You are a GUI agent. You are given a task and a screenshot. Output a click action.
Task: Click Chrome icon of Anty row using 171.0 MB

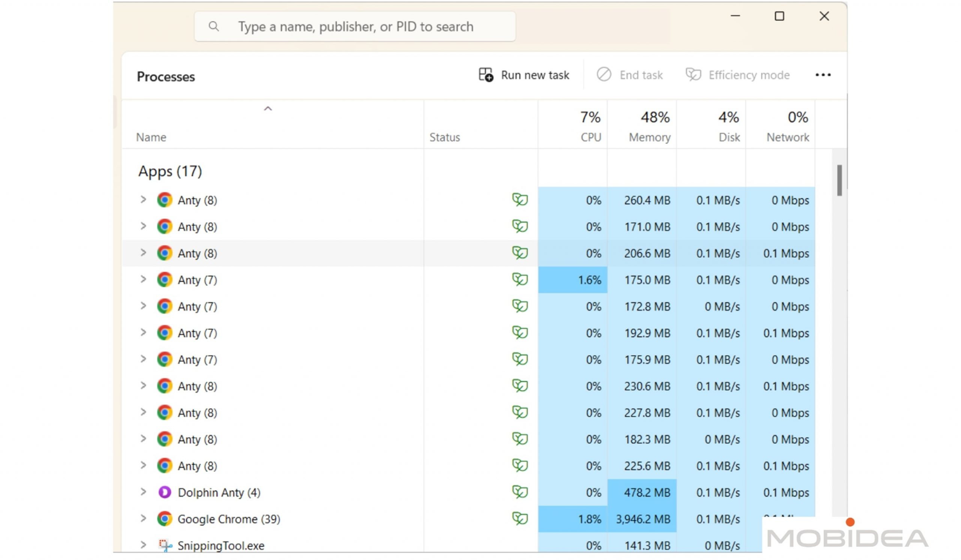point(165,227)
